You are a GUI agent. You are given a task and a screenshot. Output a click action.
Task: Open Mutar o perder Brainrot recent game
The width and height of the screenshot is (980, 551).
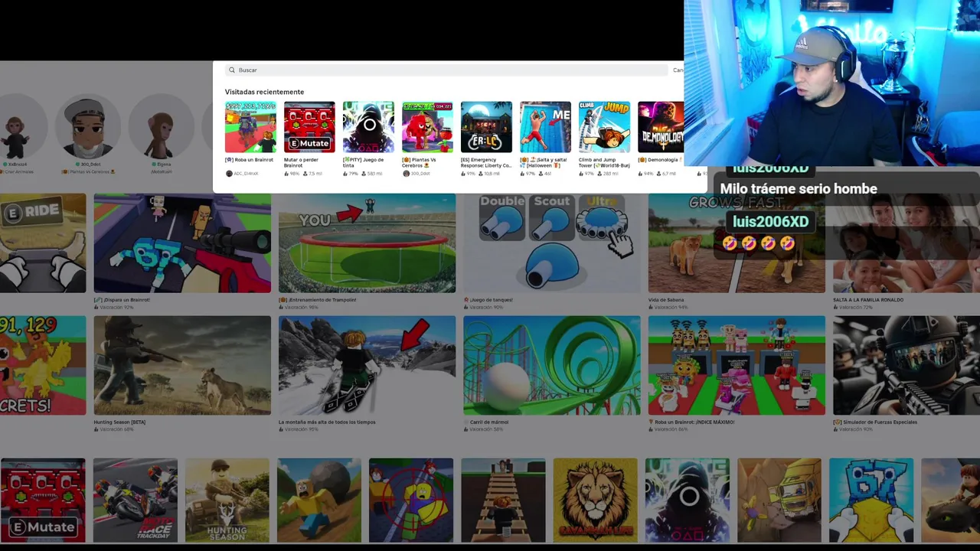309,127
